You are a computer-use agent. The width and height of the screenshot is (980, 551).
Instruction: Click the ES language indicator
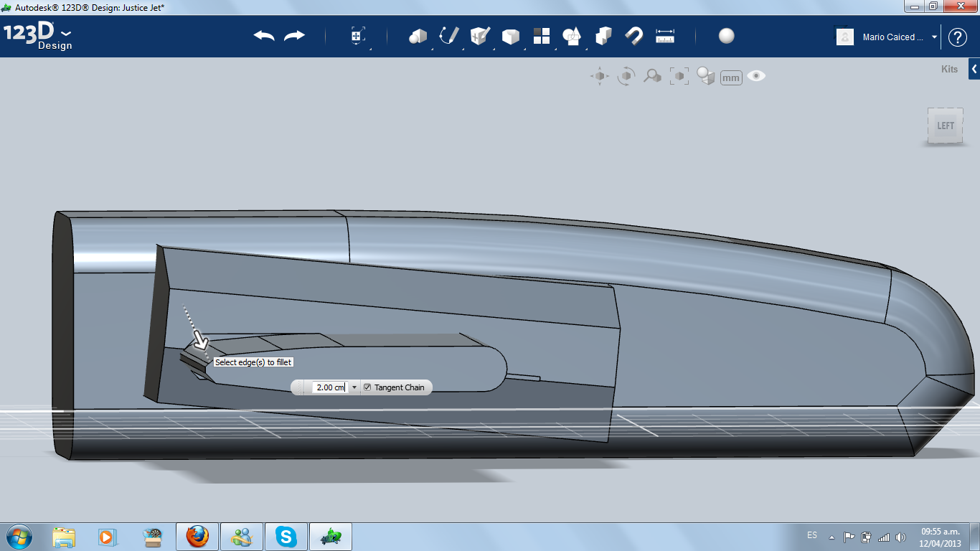click(x=812, y=535)
